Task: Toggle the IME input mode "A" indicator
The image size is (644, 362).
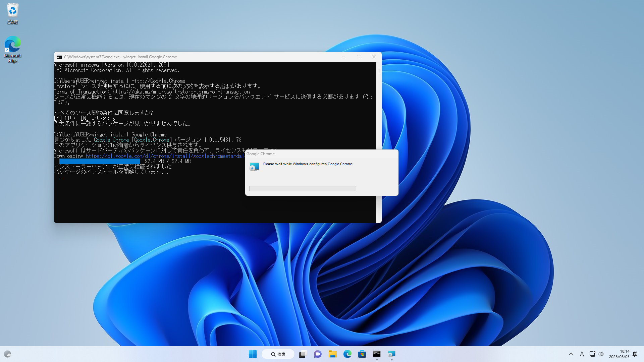Action: pos(582,354)
